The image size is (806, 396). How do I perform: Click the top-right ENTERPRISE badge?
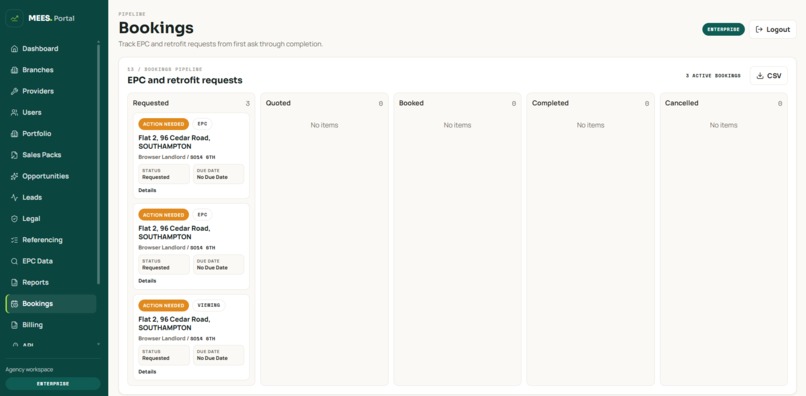[x=723, y=30]
